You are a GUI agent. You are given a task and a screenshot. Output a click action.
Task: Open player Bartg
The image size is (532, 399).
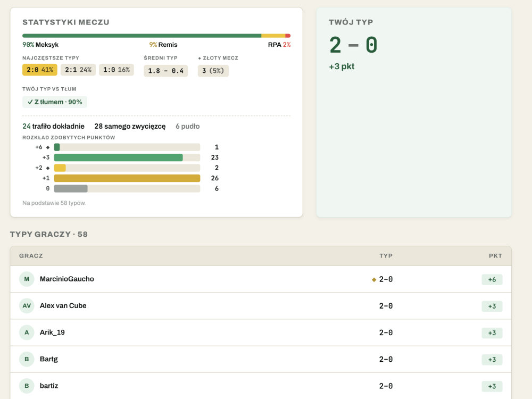coord(49,359)
